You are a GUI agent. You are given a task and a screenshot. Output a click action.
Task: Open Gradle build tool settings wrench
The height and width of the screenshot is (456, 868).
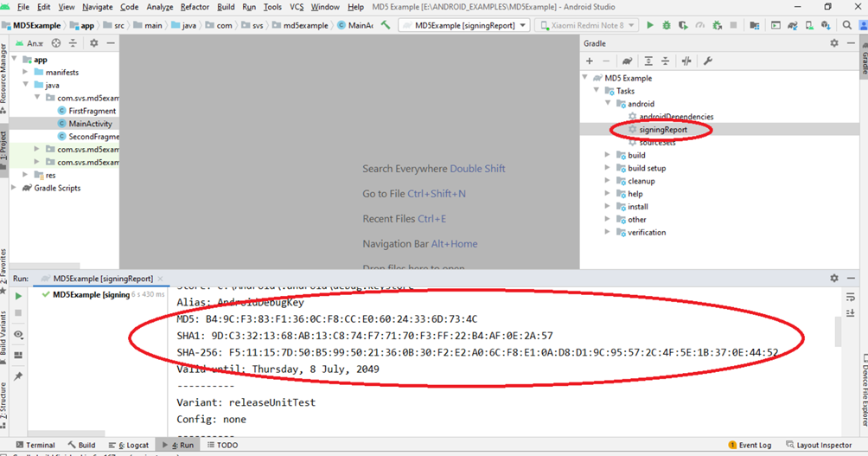point(708,61)
